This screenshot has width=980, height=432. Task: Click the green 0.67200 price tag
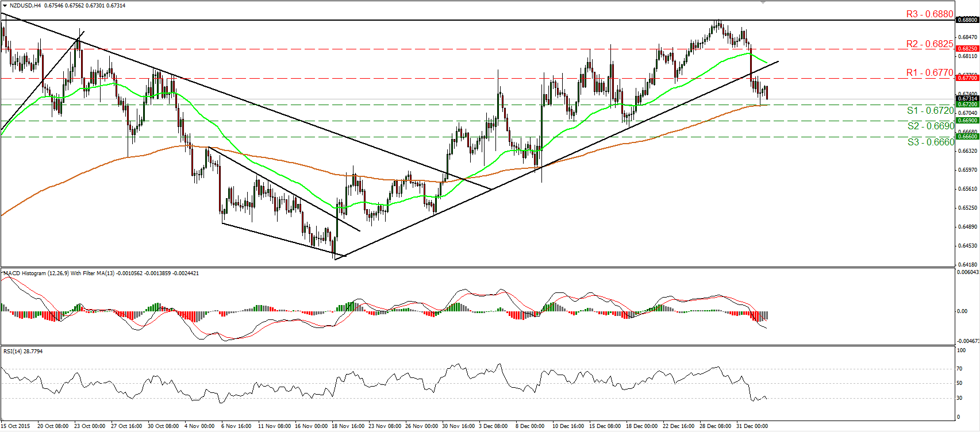coord(967,105)
